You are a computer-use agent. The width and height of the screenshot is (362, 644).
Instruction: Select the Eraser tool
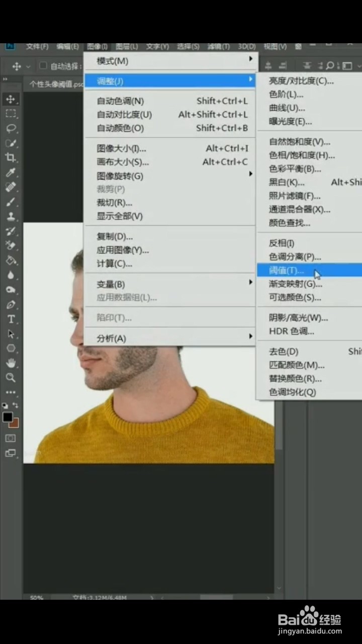coord(11,246)
